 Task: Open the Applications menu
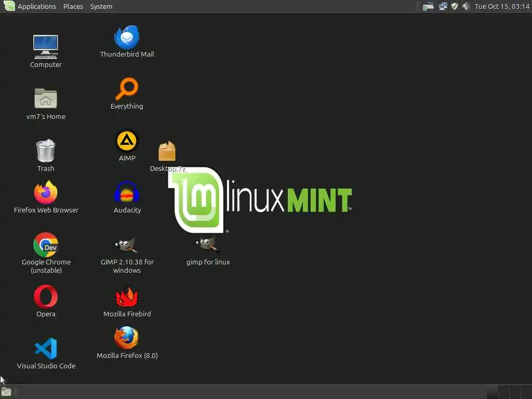[x=37, y=6]
